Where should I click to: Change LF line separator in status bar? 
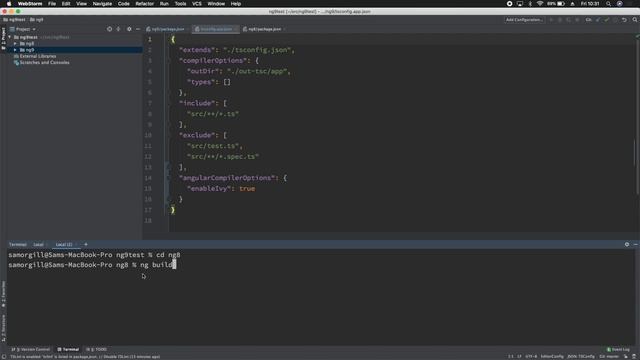519,356
